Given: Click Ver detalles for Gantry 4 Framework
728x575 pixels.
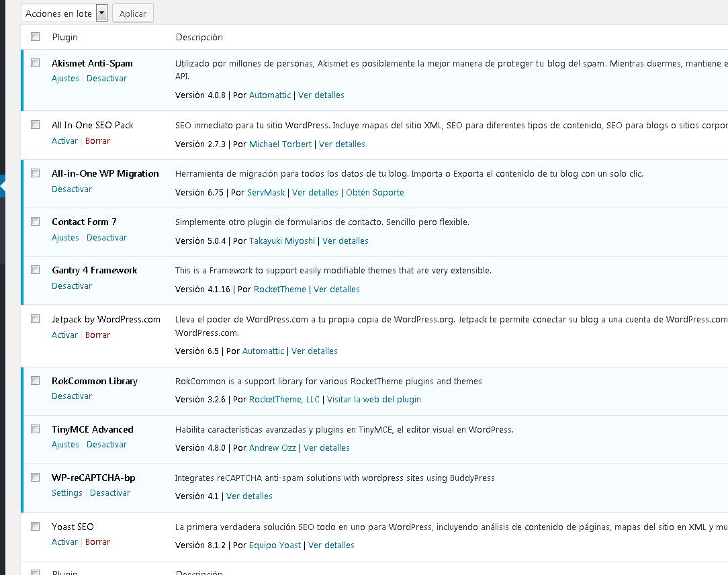Looking at the screenshot, I should click(336, 289).
